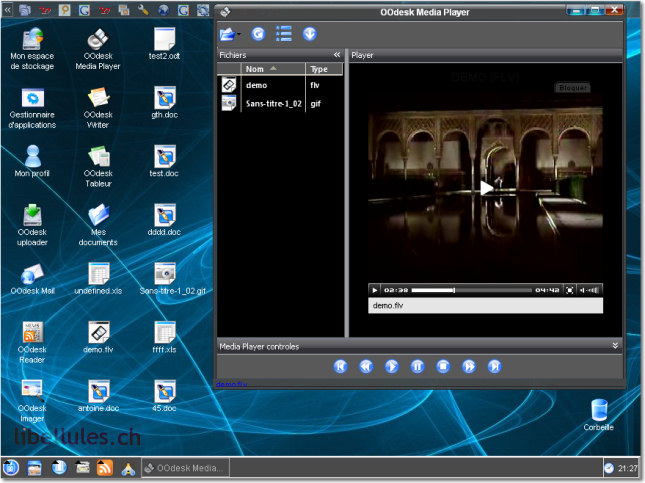Click the demo.flv link at window bottom

click(232, 384)
